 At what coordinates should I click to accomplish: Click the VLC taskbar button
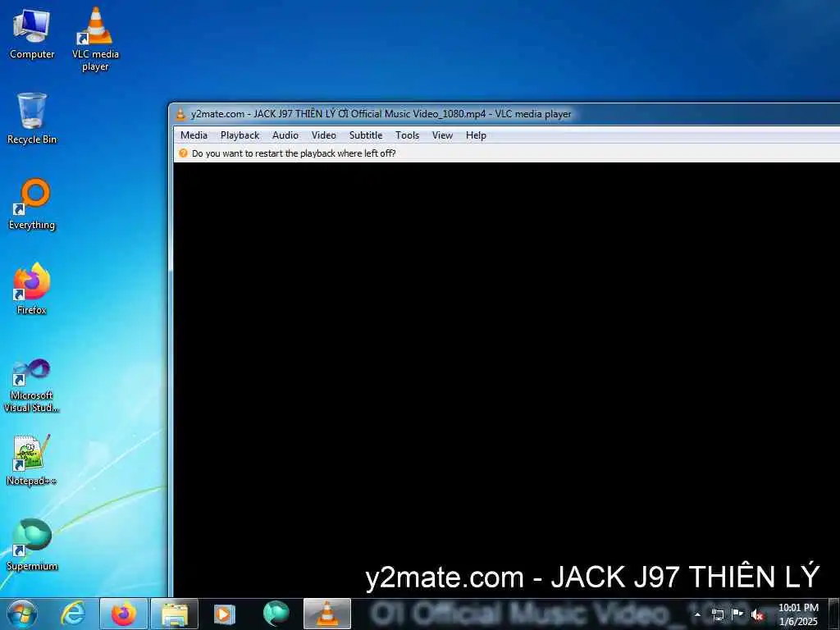[x=327, y=614]
